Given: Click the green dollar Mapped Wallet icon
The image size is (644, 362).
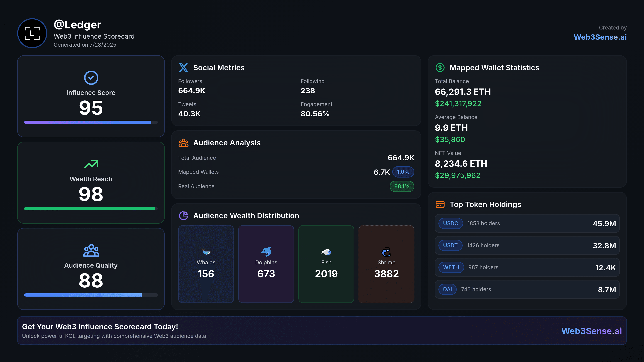Looking at the screenshot, I should click(440, 67).
